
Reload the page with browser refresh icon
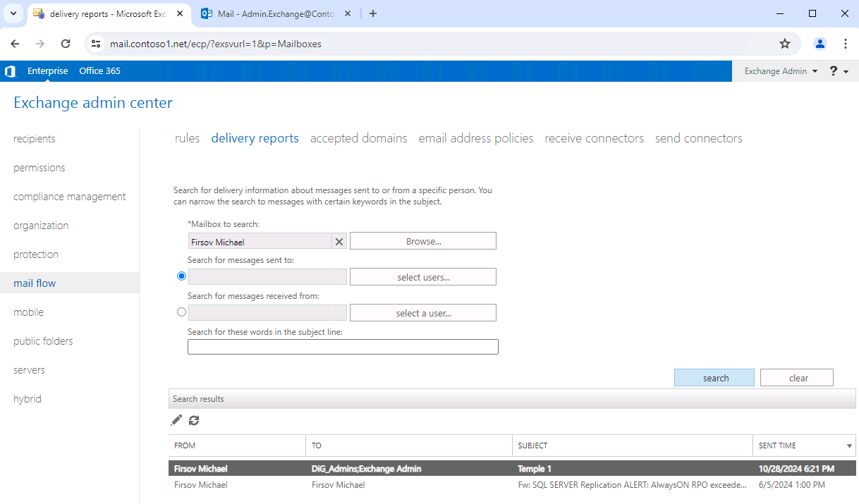point(66,44)
